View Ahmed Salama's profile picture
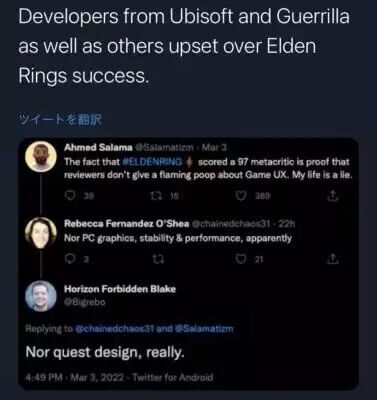 coord(41,157)
